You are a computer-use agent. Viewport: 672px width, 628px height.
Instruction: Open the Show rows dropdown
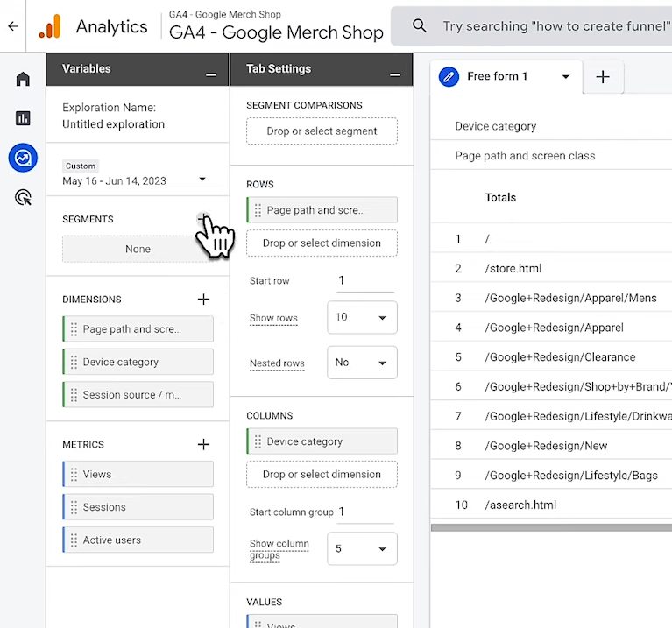(x=362, y=317)
